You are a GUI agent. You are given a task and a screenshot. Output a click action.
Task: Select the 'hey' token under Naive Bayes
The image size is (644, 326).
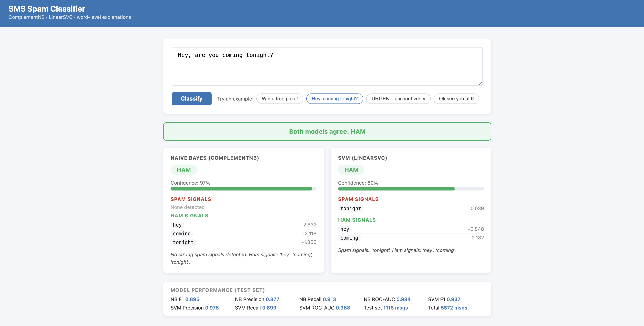[x=177, y=225]
